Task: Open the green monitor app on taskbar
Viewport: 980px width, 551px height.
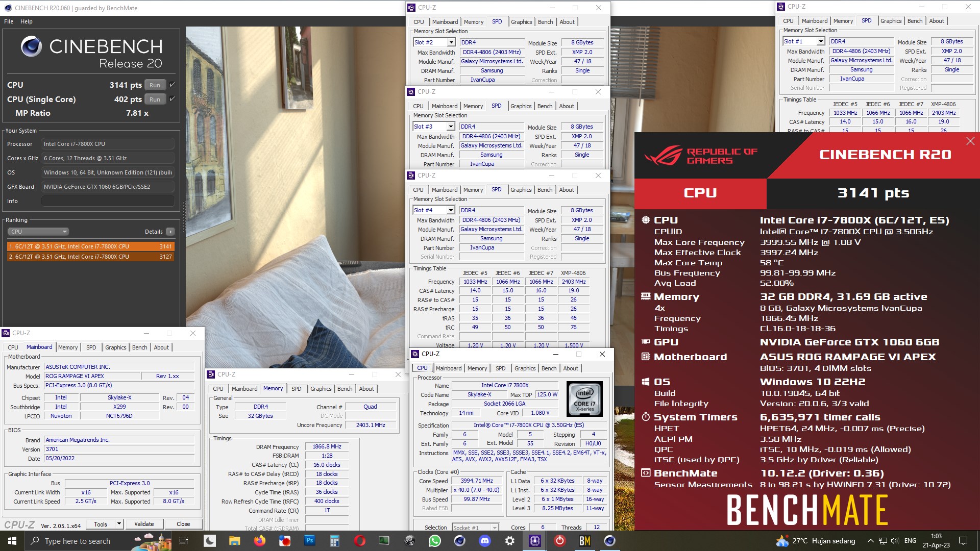Action: (x=384, y=541)
